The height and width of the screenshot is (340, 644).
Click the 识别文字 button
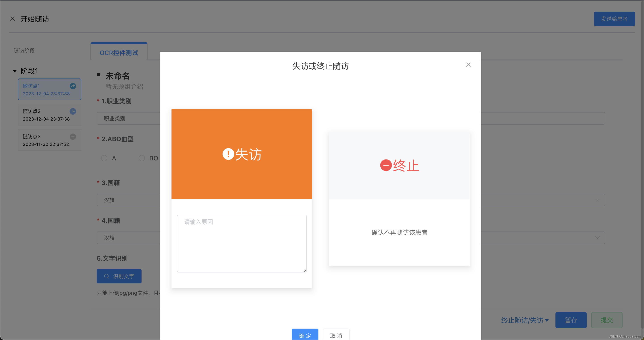point(119,276)
